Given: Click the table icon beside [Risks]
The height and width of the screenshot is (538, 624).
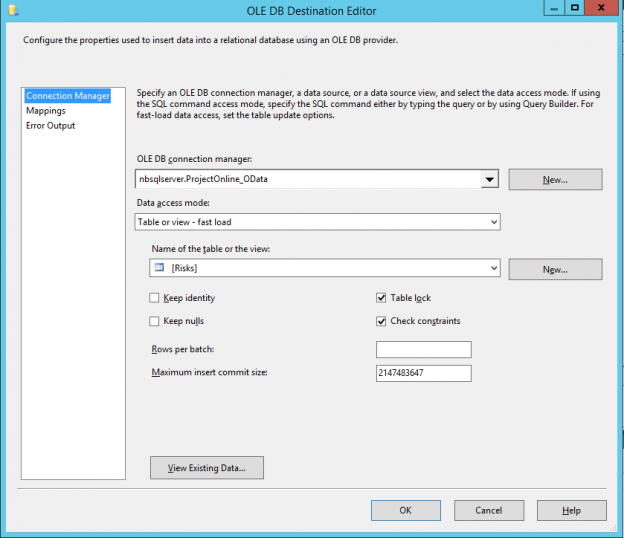Looking at the screenshot, I should pyautogui.click(x=159, y=268).
